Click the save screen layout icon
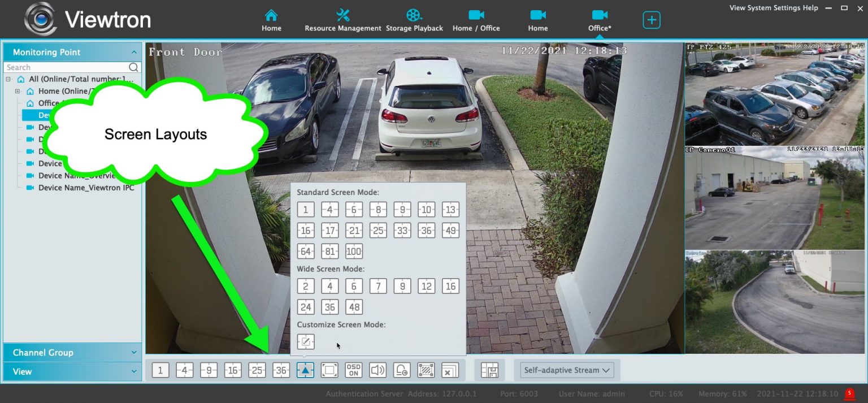 [x=489, y=370]
